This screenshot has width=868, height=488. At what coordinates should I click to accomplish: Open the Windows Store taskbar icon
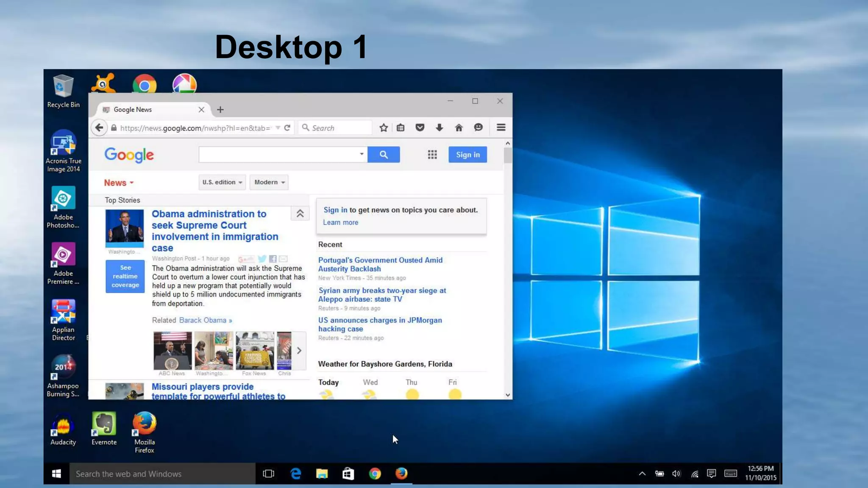tap(348, 474)
